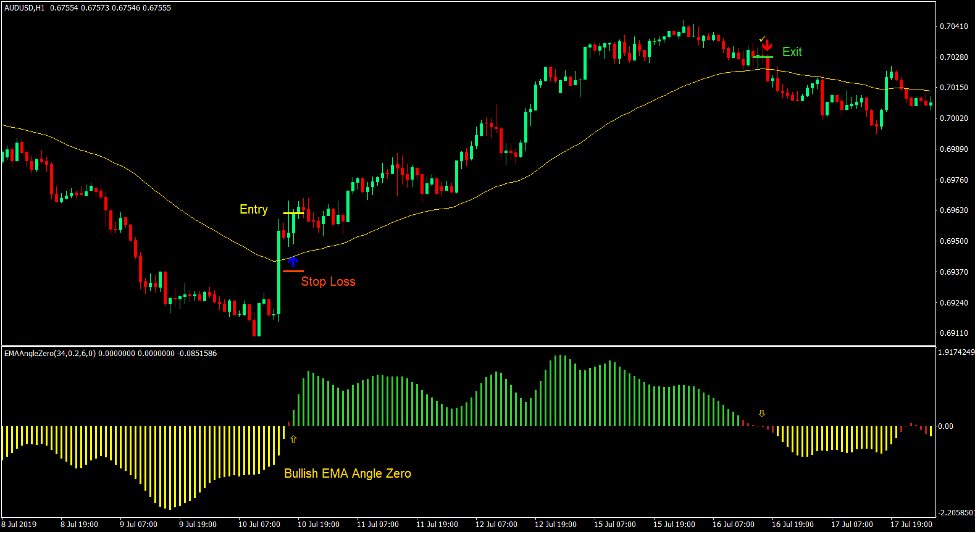Click the yellow Entry level line marker
This screenshot has height=533, width=977.
tap(293, 213)
